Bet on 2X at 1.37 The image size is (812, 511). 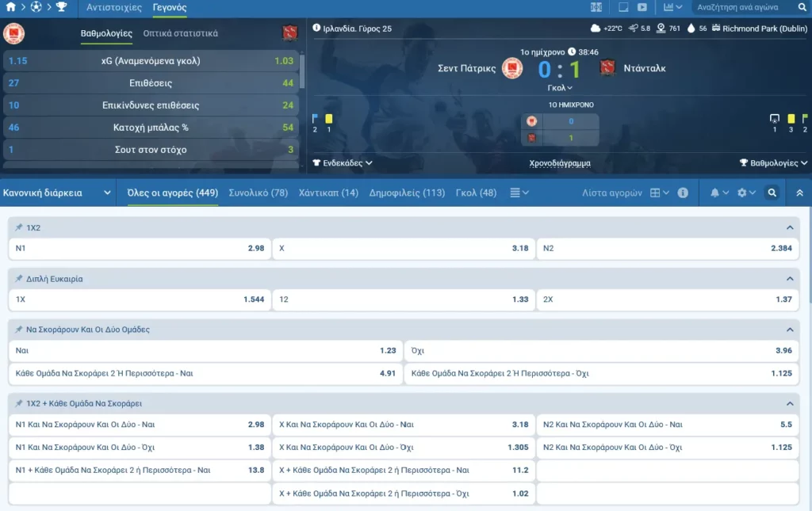[668, 299]
